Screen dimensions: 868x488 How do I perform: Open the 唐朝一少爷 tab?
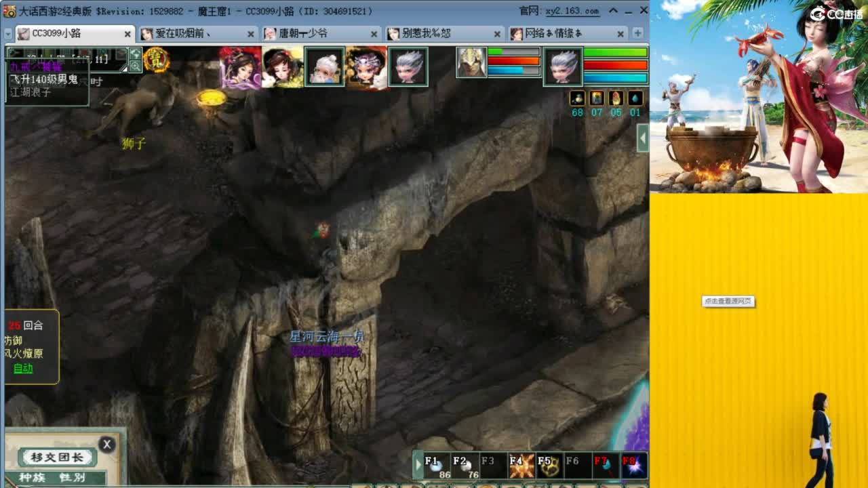pyautogui.click(x=321, y=33)
